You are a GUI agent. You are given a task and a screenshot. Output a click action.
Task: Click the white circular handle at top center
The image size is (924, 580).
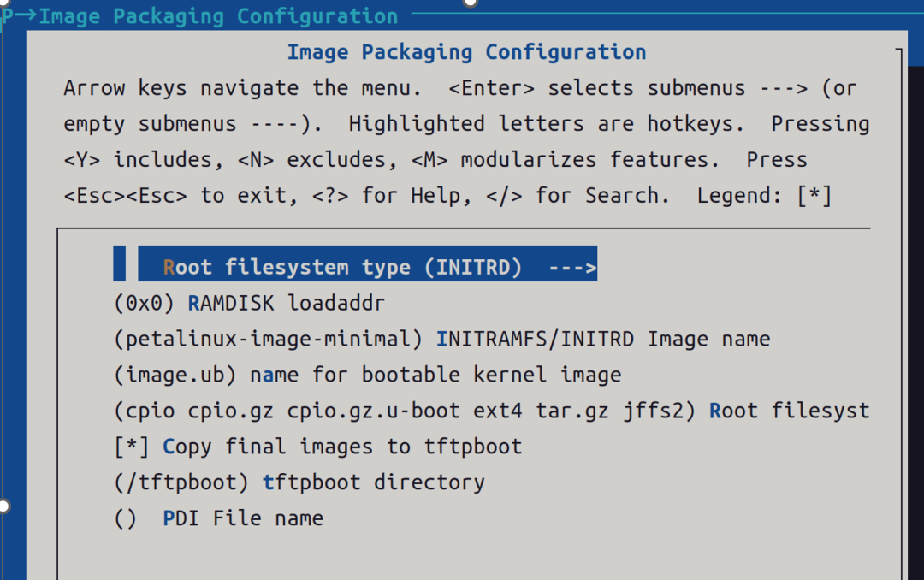tap(471, 3)
